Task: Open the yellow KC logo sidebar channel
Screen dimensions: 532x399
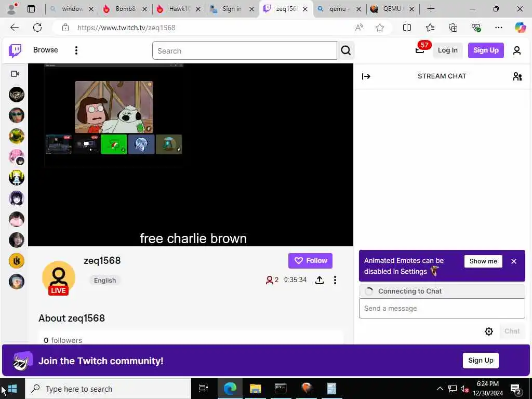Action: (16, 261)
